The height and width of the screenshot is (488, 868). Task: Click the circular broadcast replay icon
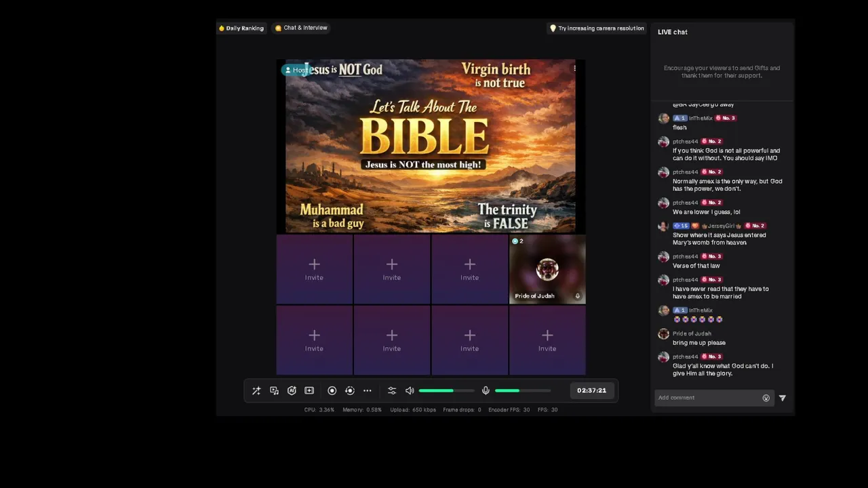point(349,390)
